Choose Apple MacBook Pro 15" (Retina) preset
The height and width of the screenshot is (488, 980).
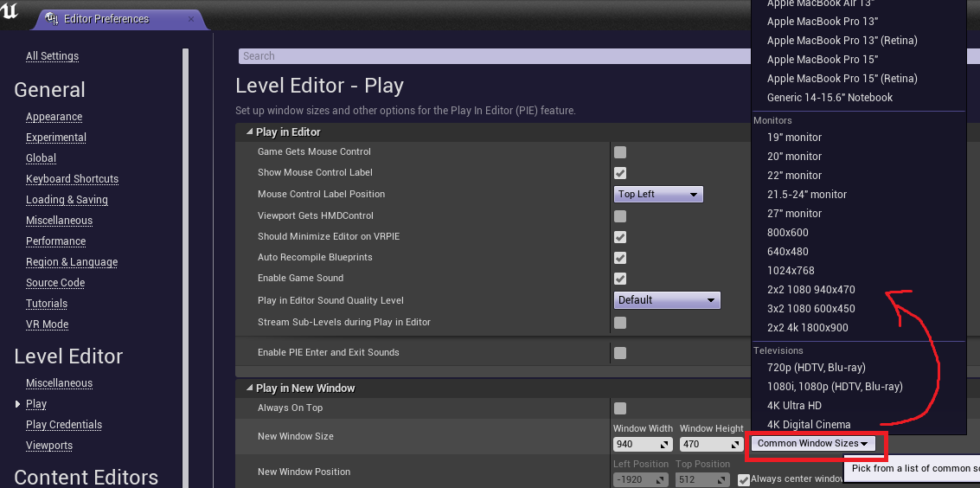(842, 79)
